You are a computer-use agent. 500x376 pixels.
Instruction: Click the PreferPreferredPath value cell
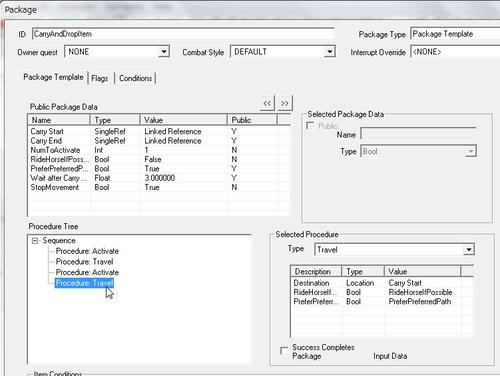(420, 302)
